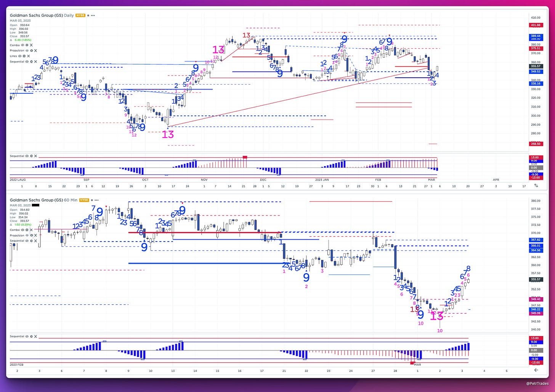Image resolution: width=555 pixels, height=392 pixels.
Task: Remove Propulsion study from Daily chart
Action: pos(35,51)
